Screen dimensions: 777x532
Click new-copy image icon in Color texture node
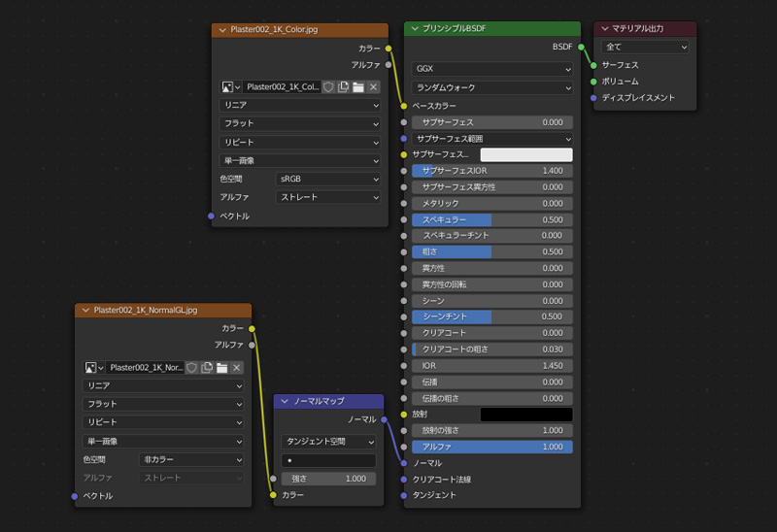[x=343, y=86]
